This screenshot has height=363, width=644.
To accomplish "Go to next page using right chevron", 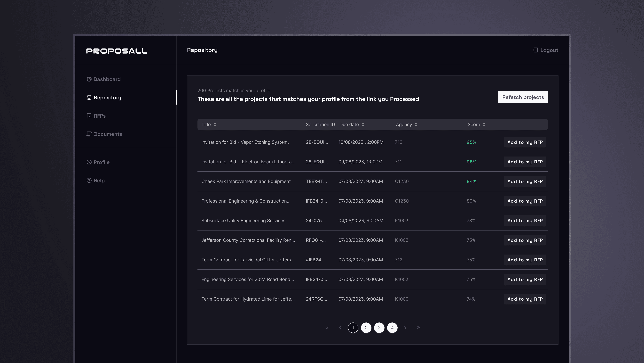I will [405, 328].
